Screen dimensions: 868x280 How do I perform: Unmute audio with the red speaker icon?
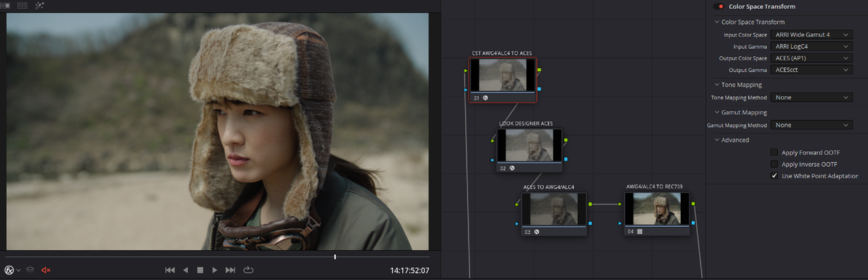46,270
